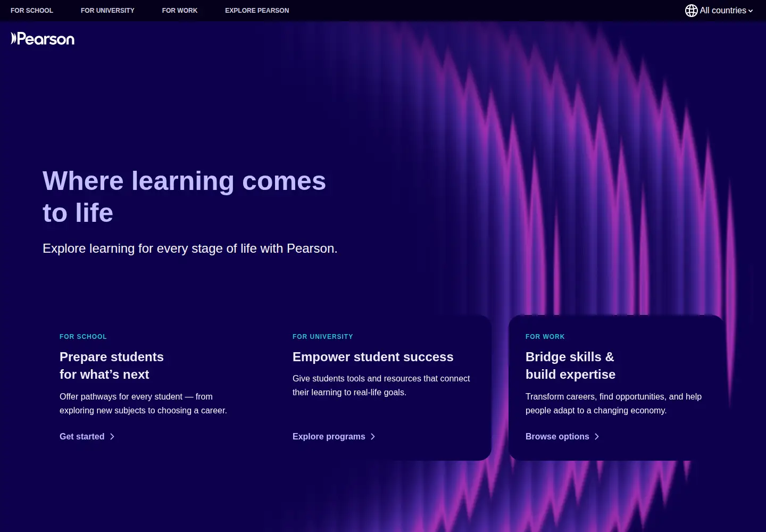Viewport: 766px width, 532px height.
Task: Click the FOR UNIVERSITY card label
Action: click(323, 337)
